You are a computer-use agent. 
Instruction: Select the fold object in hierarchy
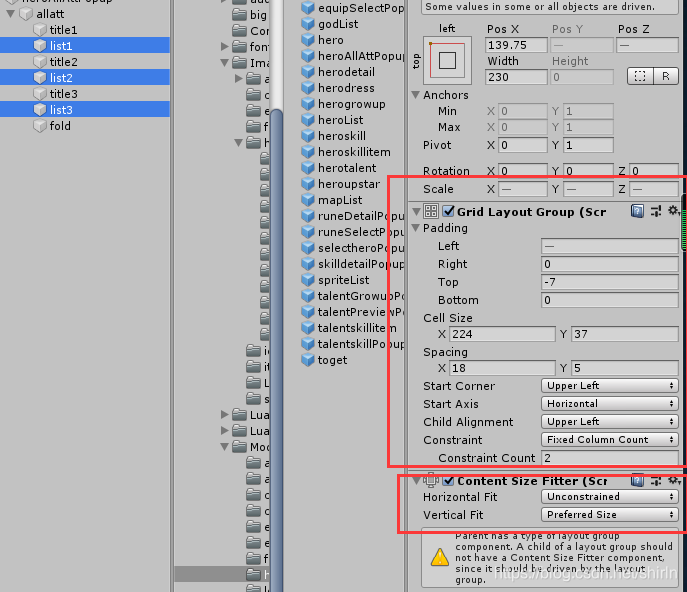tap(60, 126)
